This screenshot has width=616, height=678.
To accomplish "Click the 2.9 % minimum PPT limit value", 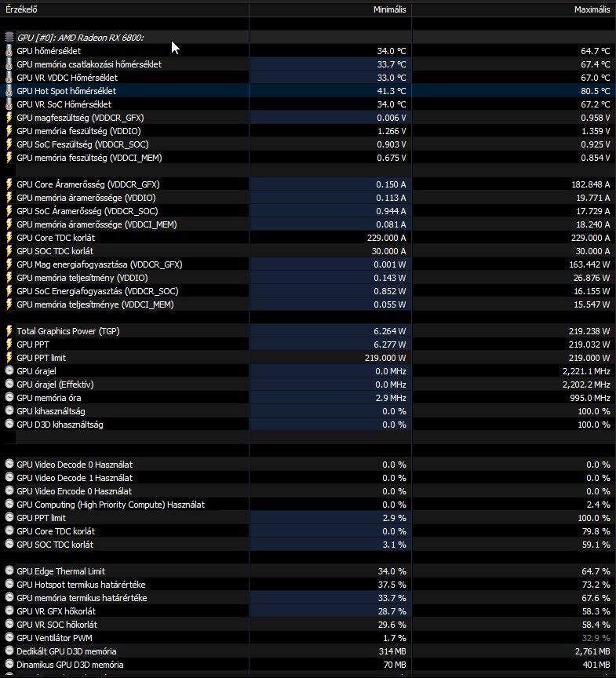I will tap(394, 518).
